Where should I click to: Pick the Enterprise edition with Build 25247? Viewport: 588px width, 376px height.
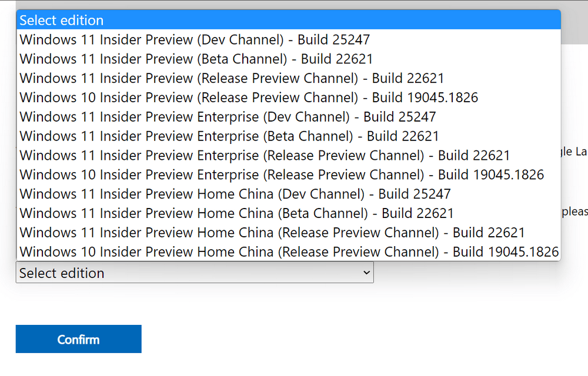(228, 117)
